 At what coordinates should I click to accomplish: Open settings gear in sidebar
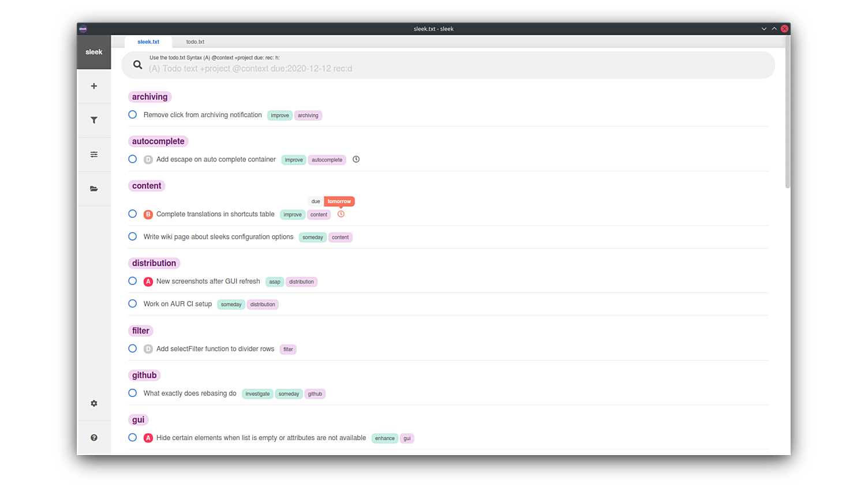coord(93,403)
